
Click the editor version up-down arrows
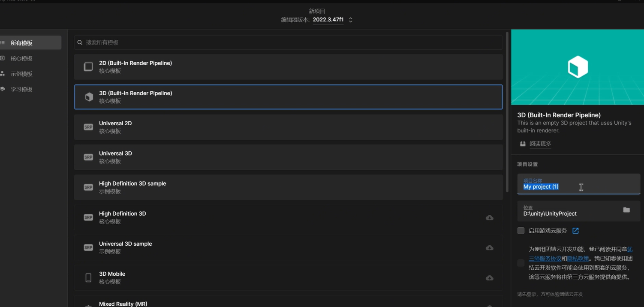[x=351, y=20]
